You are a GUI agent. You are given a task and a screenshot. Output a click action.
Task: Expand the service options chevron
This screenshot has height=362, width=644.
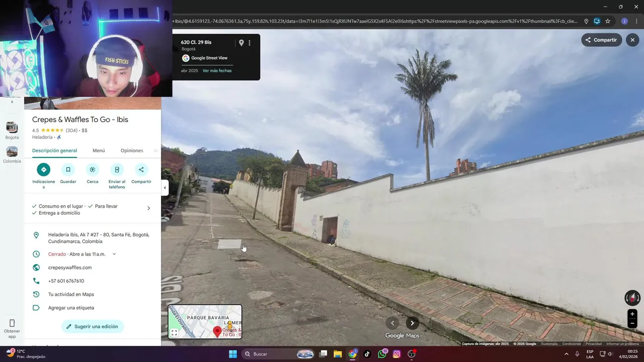pos(148,208)
